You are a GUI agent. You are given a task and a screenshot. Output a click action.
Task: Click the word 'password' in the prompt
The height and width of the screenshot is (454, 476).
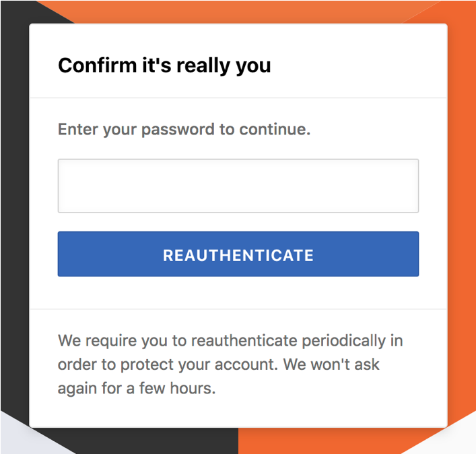coord(178,130)
